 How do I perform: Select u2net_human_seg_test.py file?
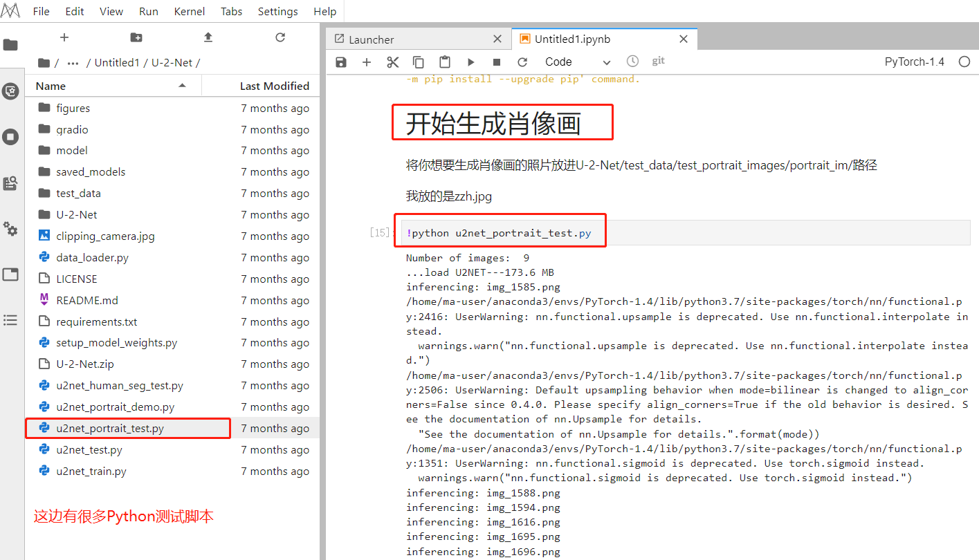(x=173, y=386)
